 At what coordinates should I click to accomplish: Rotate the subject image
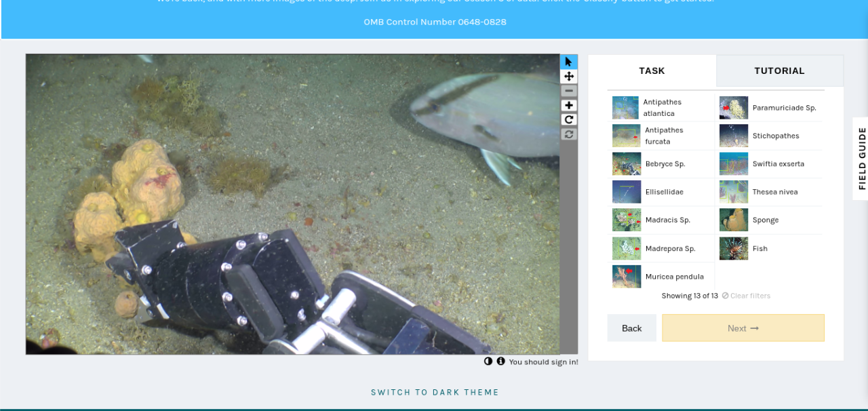click(568, 119)
